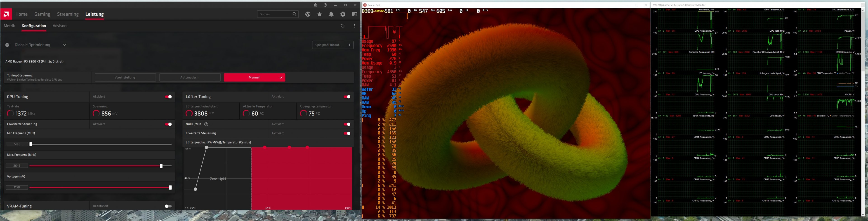Click the plus icon on Spielprofil hinzufügen
This screenshot has width=868, height=221.
point(349,45)
